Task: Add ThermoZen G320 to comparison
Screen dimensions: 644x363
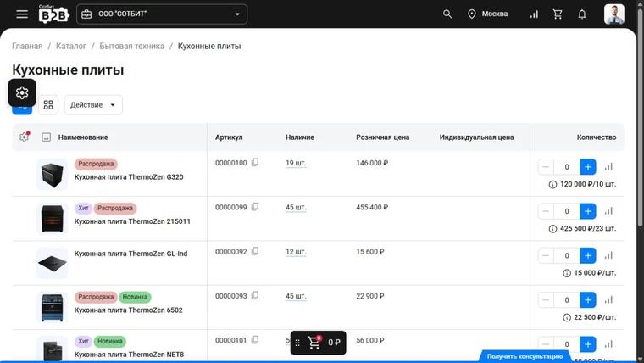Action: [608, 167]
